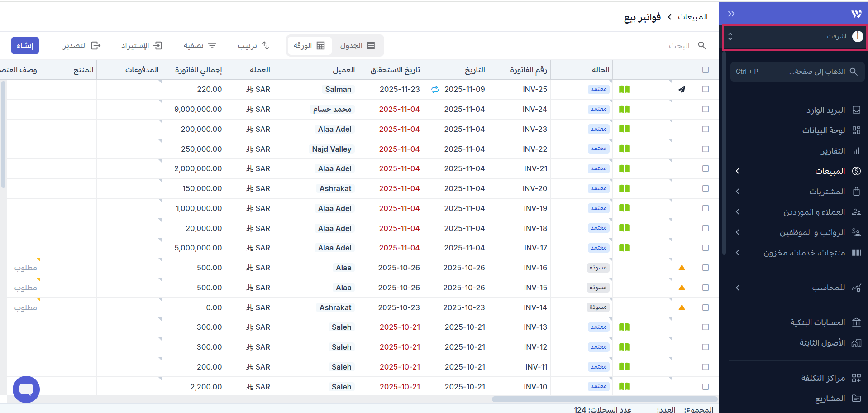Open the Reports sidebar item
The image size is (868, 413).
coord(832,151)
